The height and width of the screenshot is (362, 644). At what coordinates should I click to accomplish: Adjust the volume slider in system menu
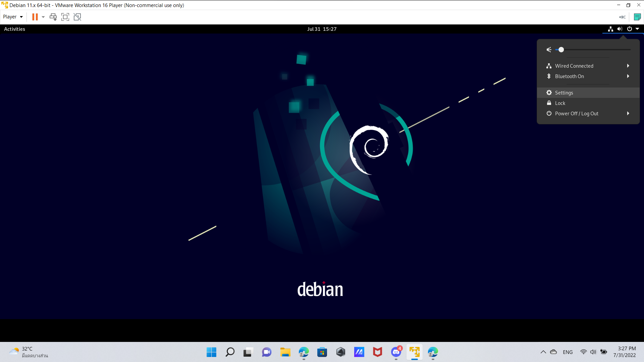(x=593, y=50)
